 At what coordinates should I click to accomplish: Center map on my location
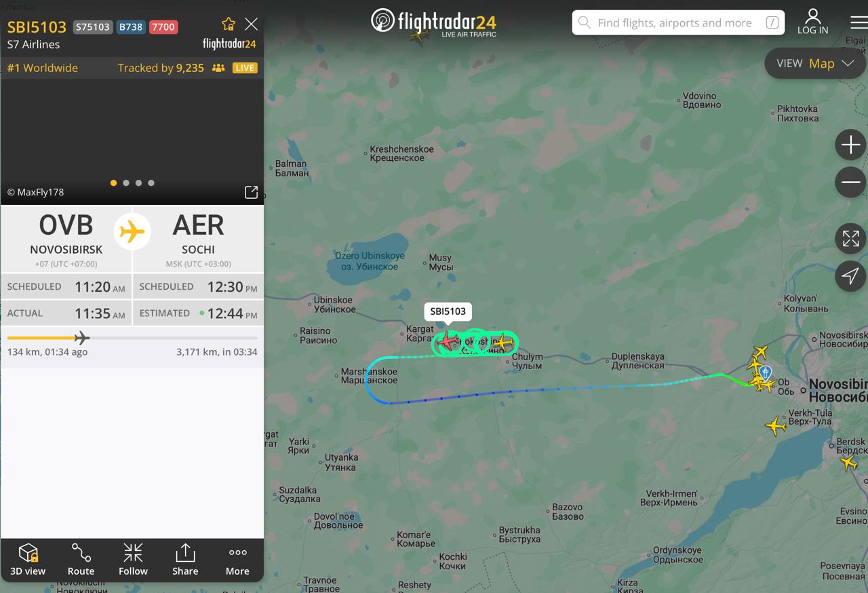click(x=850, y=275)
